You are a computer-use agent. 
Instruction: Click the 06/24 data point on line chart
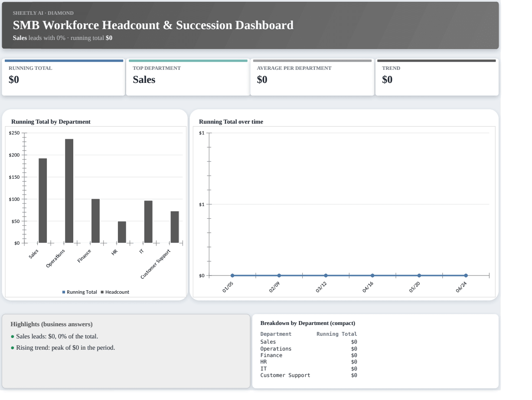(466, 275)
